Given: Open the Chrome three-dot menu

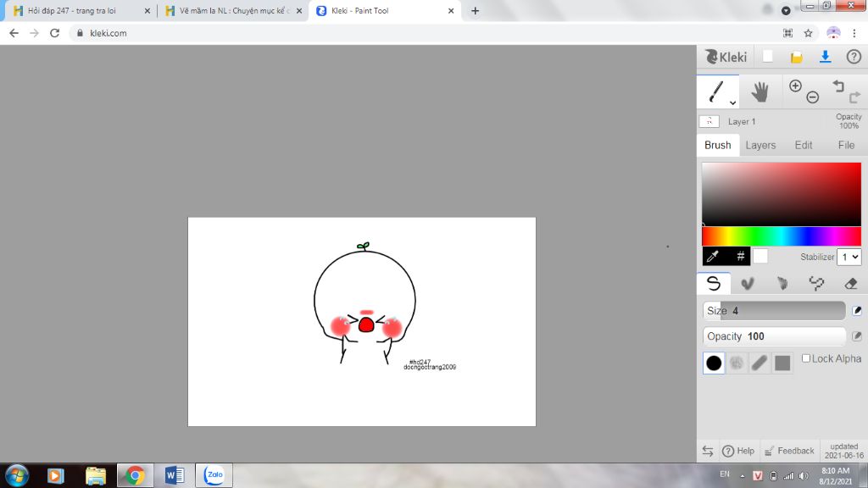Looking at the screenshot, I should click(x=854, y=33).
